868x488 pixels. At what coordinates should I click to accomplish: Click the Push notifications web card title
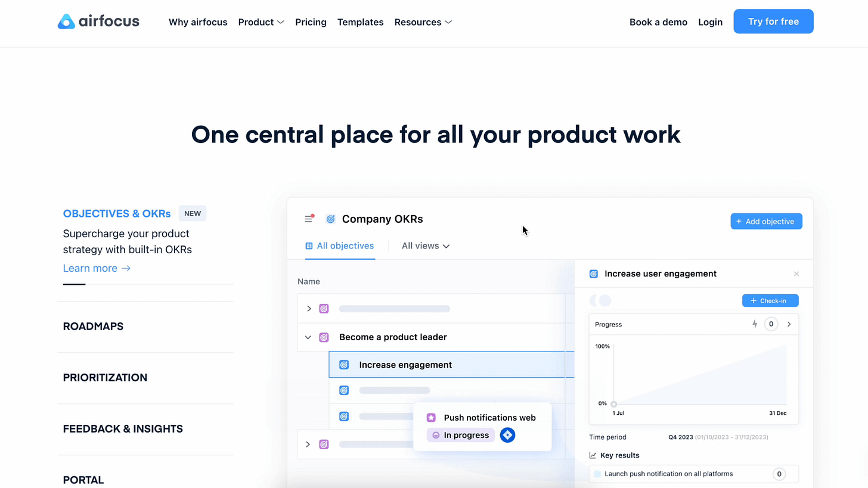[489, 418]
